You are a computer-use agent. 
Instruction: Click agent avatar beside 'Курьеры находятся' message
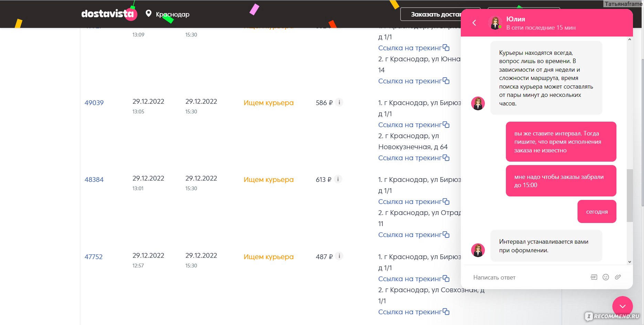click(478, 103)
